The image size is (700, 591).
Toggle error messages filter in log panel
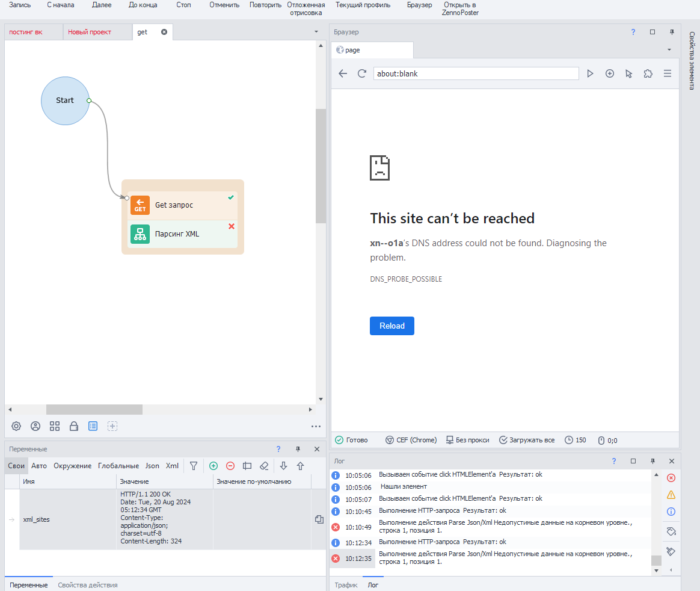point(671,478)
